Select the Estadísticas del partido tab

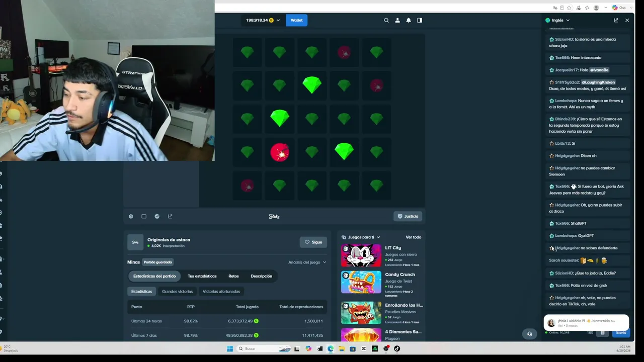tap(154, 276)
